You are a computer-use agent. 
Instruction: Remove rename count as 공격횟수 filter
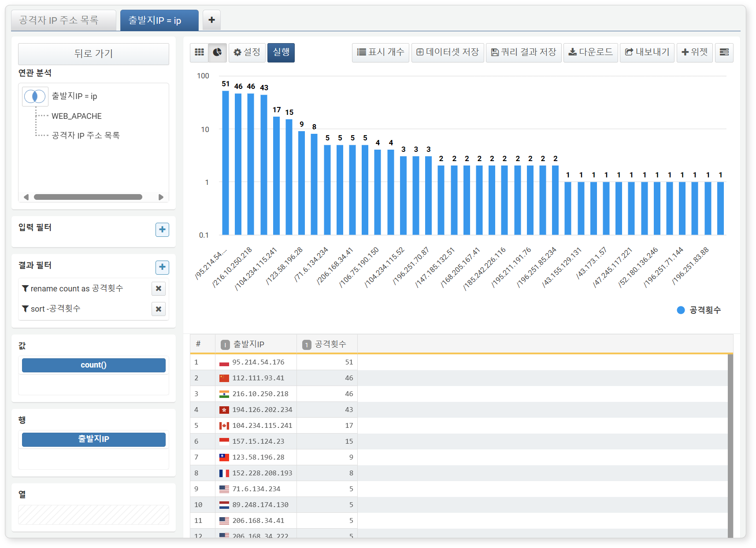pos(159,289)
